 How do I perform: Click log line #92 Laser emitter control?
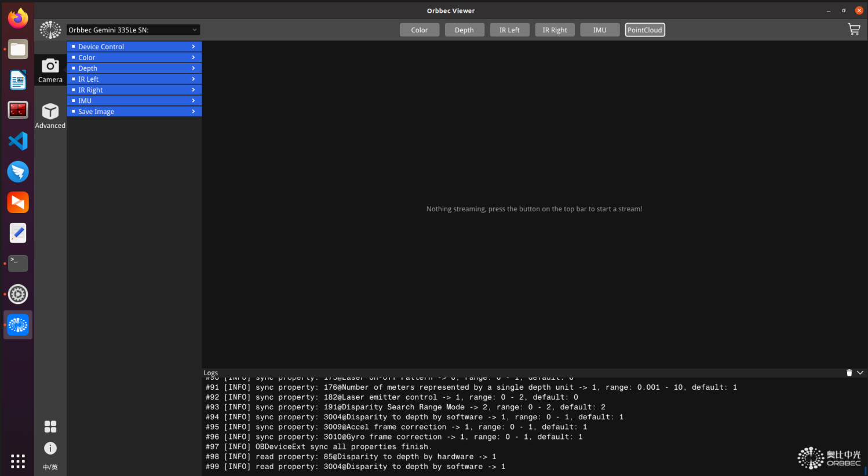(x=392, y=397)
